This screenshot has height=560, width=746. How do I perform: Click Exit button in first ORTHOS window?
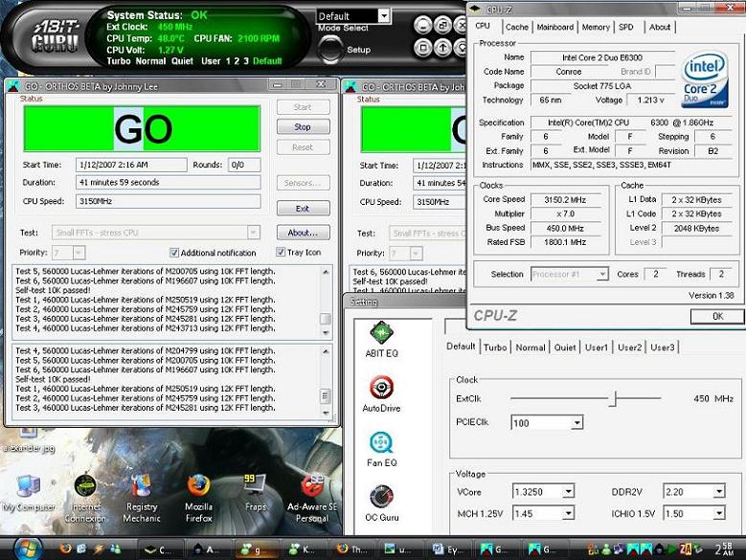(x=303, y=209)
